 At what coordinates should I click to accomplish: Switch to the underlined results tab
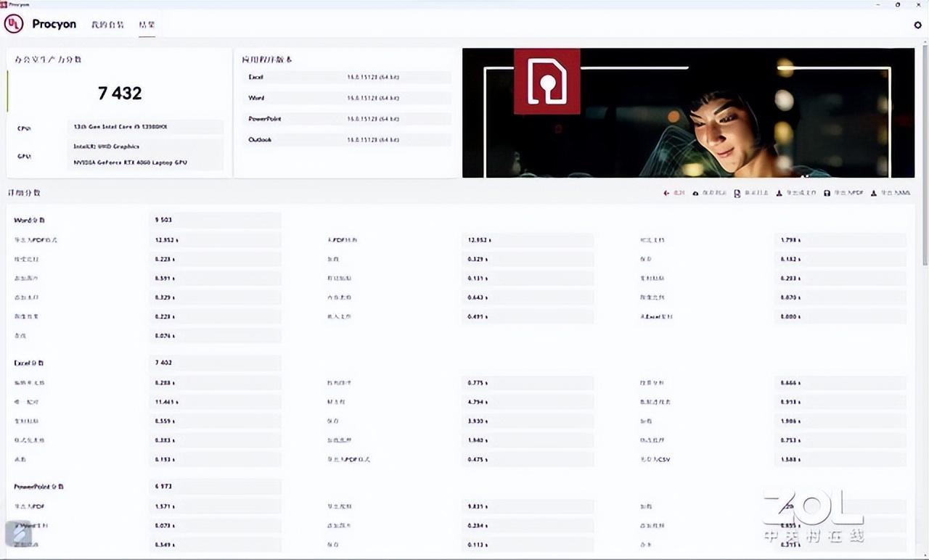(147, 25)
